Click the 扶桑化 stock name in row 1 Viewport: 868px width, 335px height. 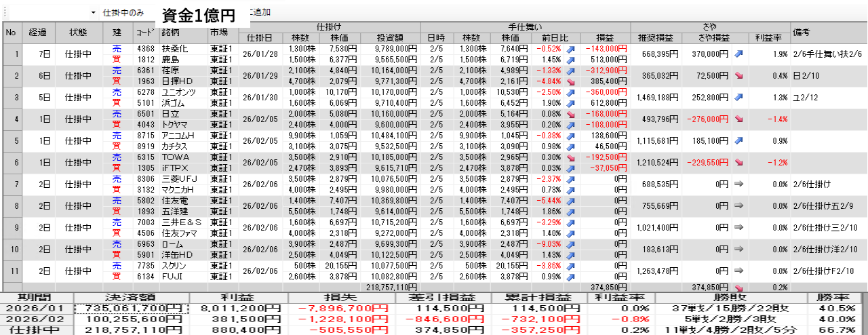174,49
